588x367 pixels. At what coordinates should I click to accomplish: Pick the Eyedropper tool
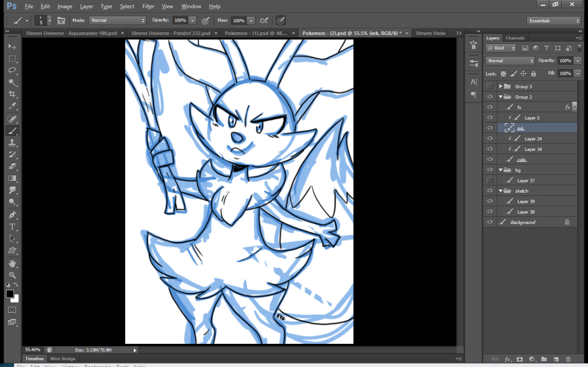coord(12,107)
